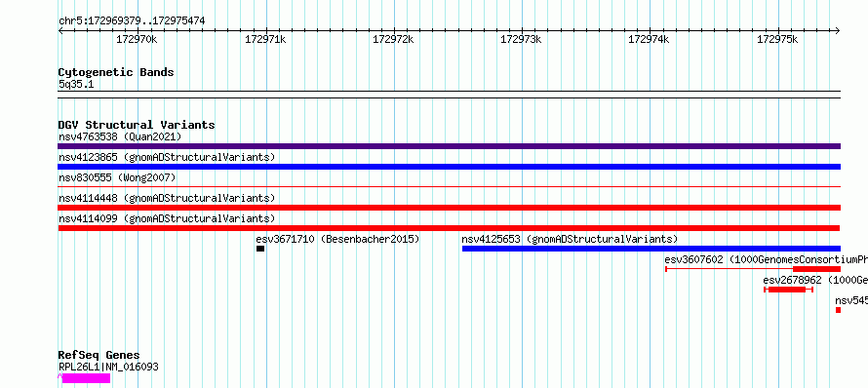
Task: Open the nsv4123865 gnomAD variant label
Action: tap(167, 157)
